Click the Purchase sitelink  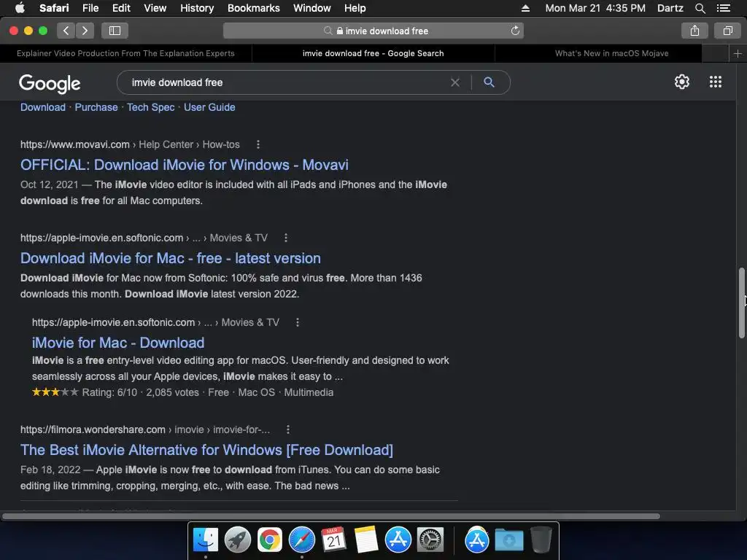coord(96,107)
